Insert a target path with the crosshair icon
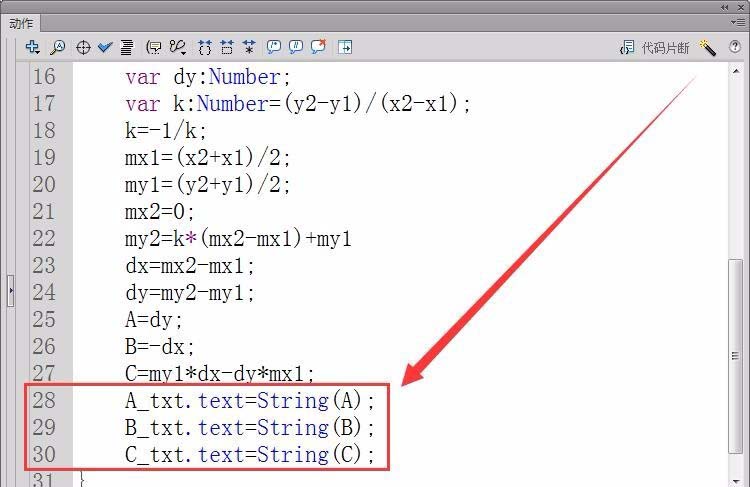The width and height of the screenshot is (750, 487). tap(83, 47)
